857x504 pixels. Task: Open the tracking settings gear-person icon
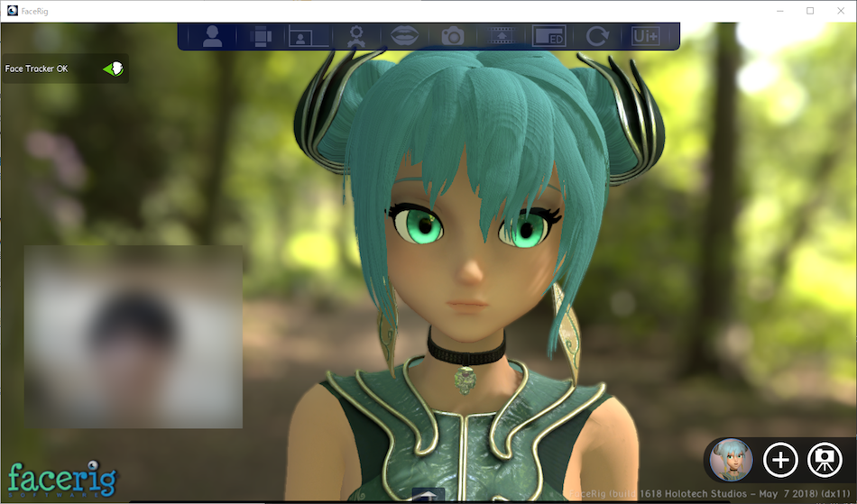click(356, 36)
